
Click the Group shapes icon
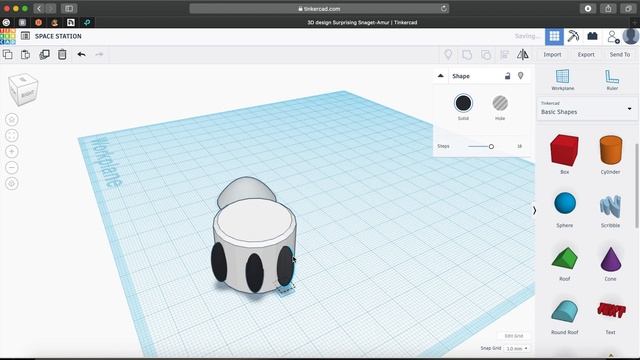467,54
